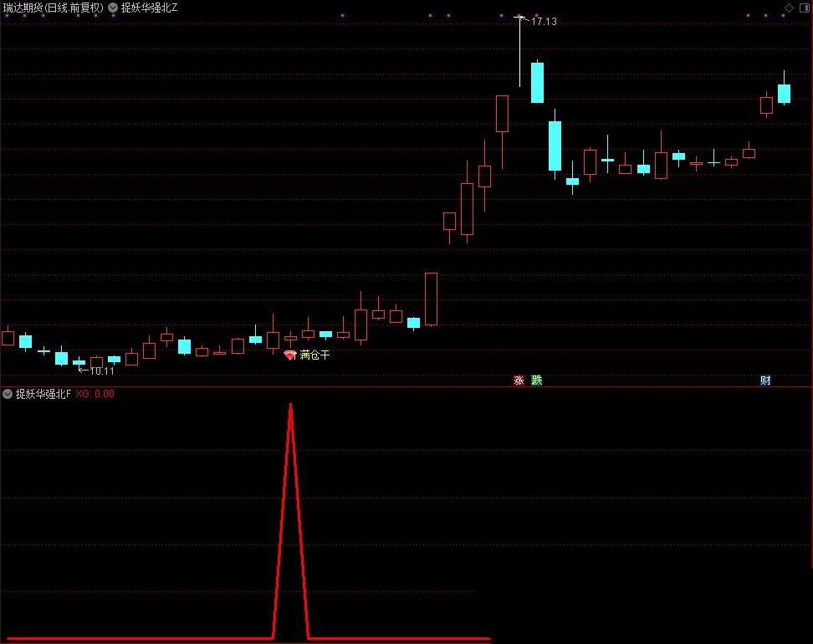This screenshot has height=644, width=813.
Task: Click the blue 财 marker icon
Action: click(765, 381)
